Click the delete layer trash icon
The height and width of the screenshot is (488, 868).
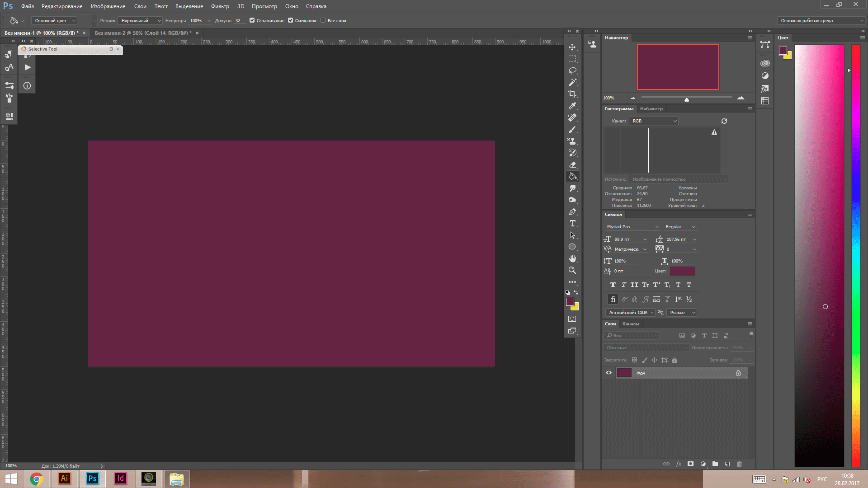[740, 464]
